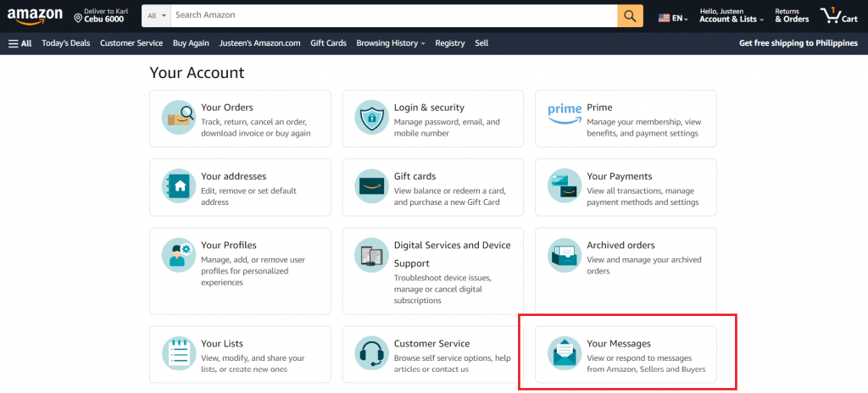
Task: Click 'View or respond to messages' description
Action: [646, 363]
